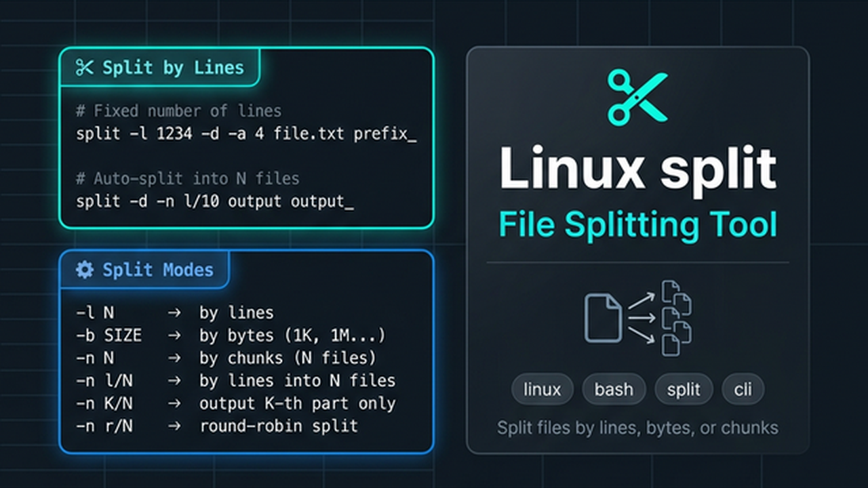Click the Linux split title text
The height and width of the screenshot is (488, 868).
(x=637, y=168)
